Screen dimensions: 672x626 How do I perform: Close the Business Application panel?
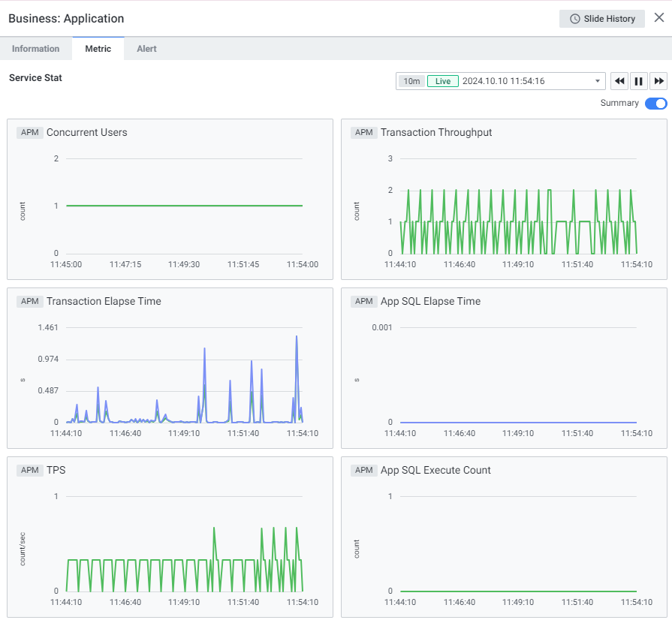click(658, 18)
